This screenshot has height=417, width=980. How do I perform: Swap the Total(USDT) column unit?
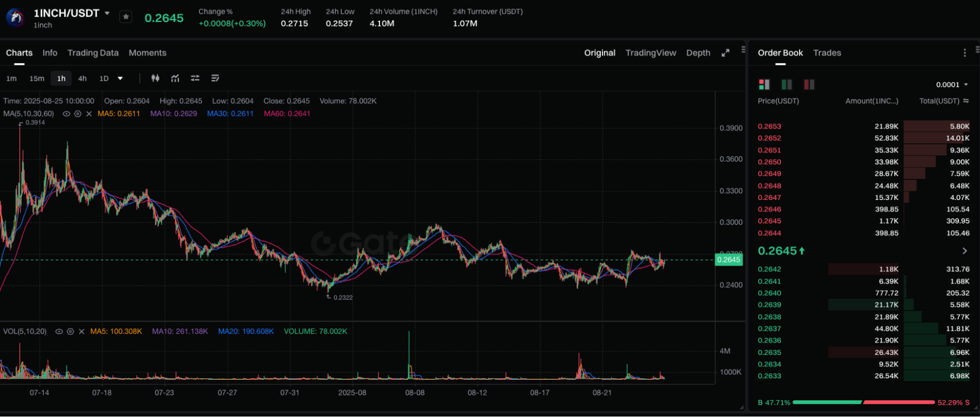coord(966,101)
